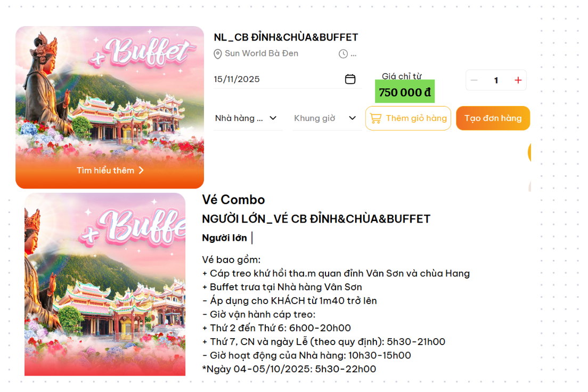
Task: Click the partial orange circle at right edge
Action: coord(529,152)
